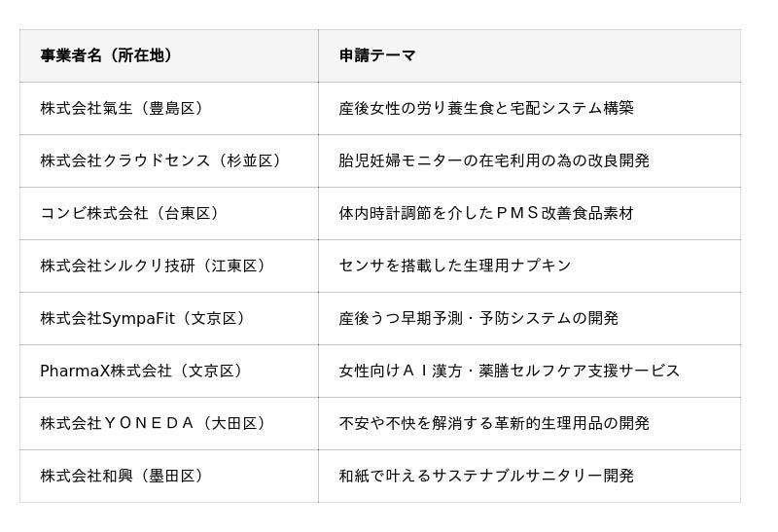This screenshot has width=778, height=532.
Task: Select the 株式会社氣生（豊島区） cell
Action: point(169,108)
